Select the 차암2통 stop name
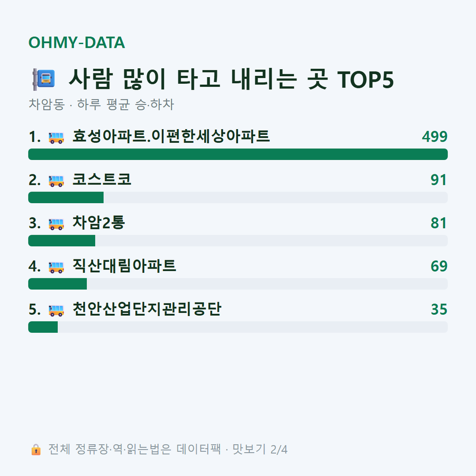 pyautogui.click(x=99, y=223)
